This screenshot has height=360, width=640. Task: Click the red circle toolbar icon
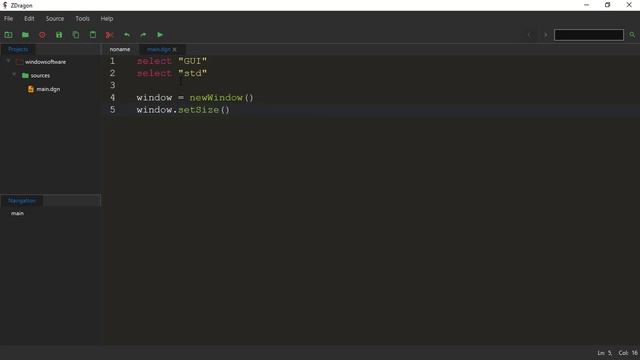click(42, 35)
